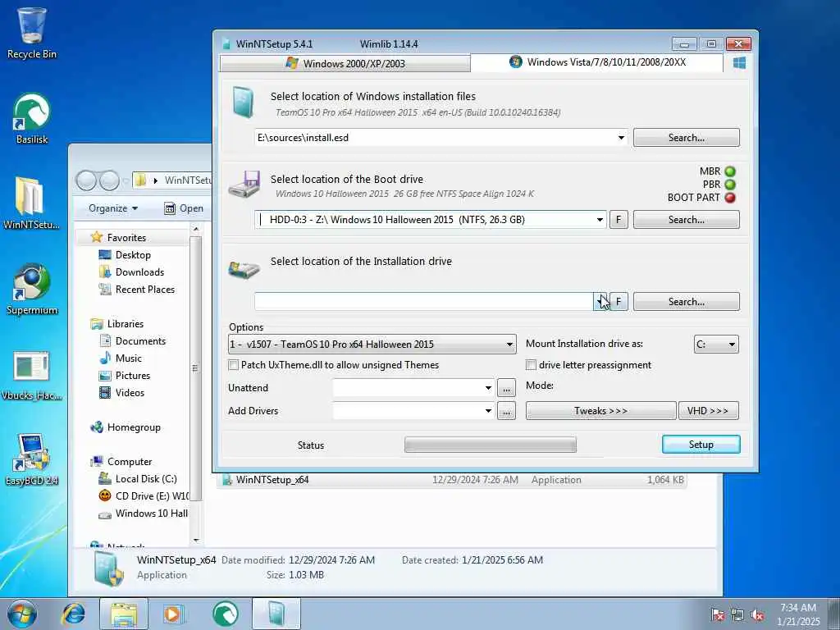The height and width of the screenshot is (630, 840).
Task: Expand the Add Drivers dropdown
Action: [488, 411]
